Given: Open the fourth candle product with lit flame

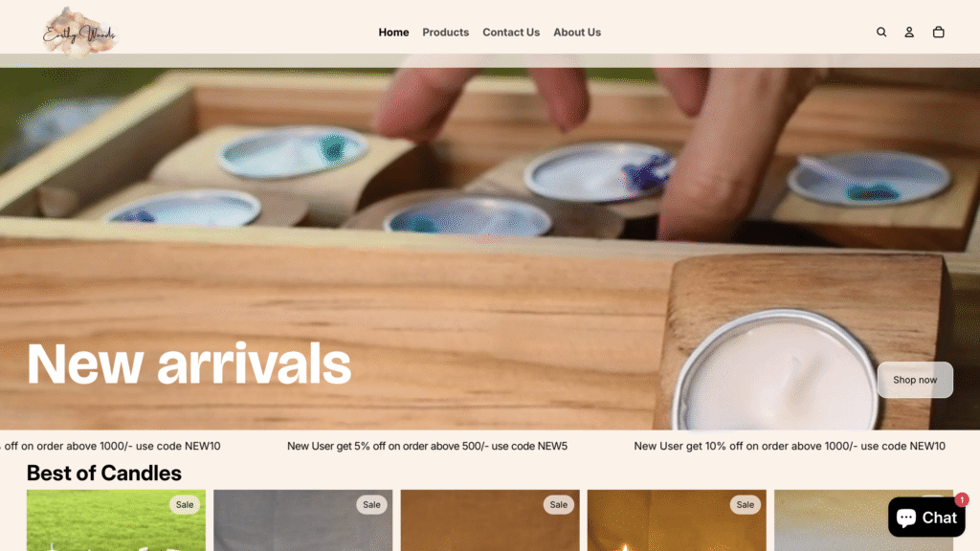Looking at the screenshot, I should point(677,520).
